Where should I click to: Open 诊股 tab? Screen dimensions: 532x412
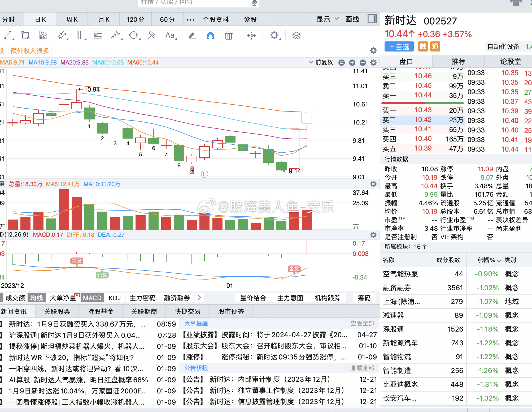[250, 19]
